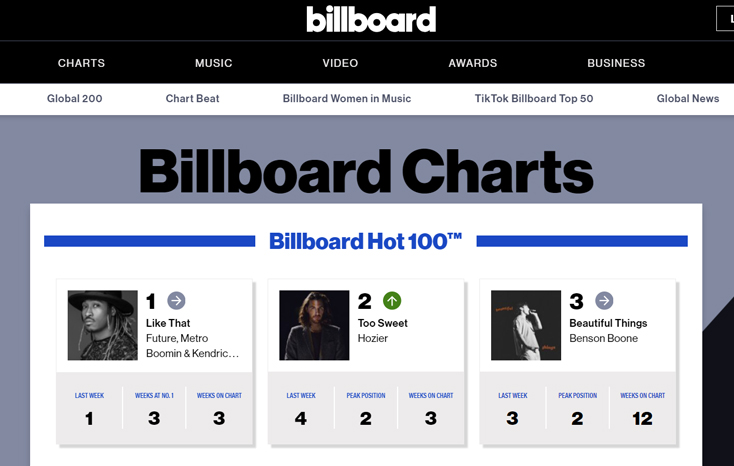Open the BUSINESS navigation item
The width and height of the screenshot is (734, 466).
[616, 63]
